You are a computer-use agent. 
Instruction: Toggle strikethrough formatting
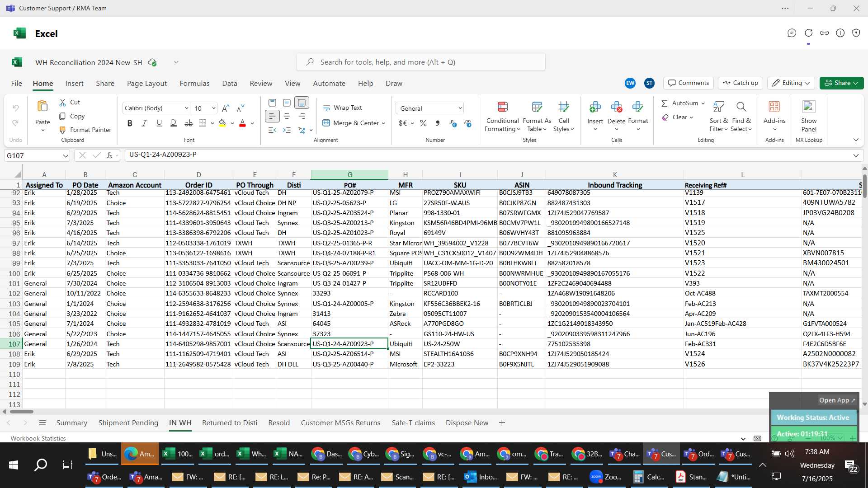tap(189, 123)
